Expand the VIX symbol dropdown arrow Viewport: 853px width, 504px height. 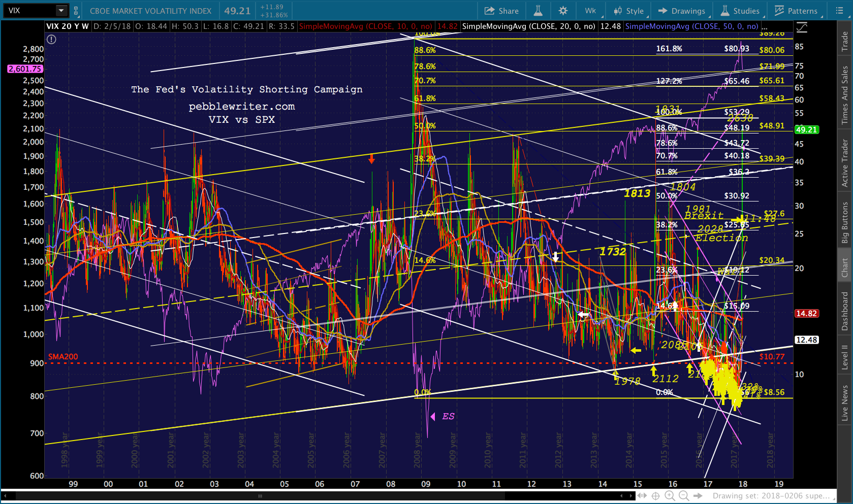(61, 11)
